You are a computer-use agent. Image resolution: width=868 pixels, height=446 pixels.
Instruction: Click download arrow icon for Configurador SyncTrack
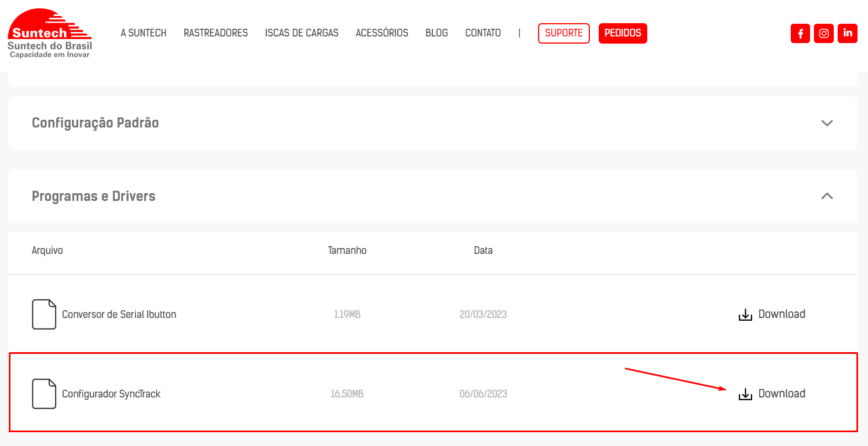coord(745,394)
